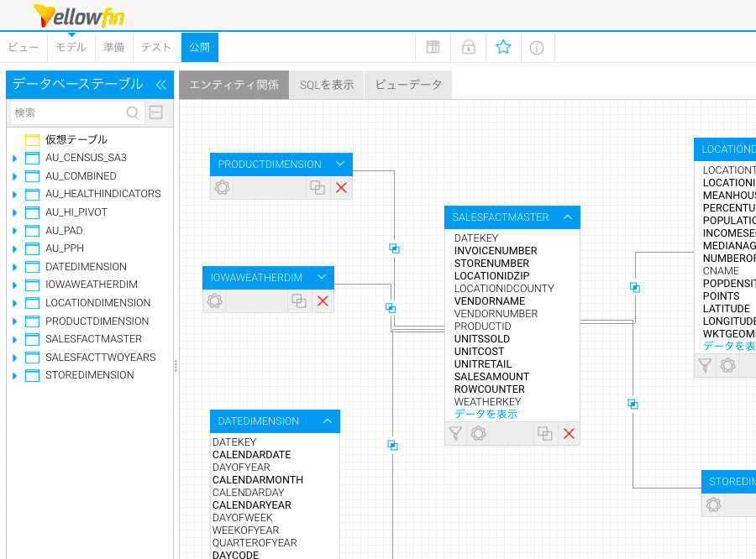This screenshot has width=756, height=559.
Task: Collapse DATEDIMENSION table header chevron
Action: 327,421
